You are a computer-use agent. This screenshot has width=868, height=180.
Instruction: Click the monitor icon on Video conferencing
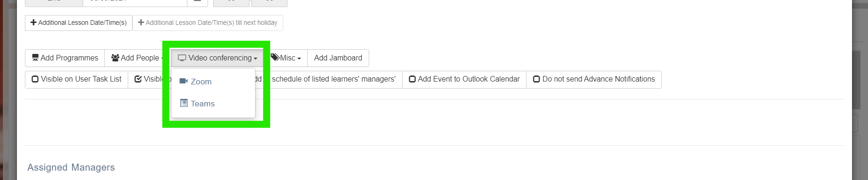click(x=182, y=58)
